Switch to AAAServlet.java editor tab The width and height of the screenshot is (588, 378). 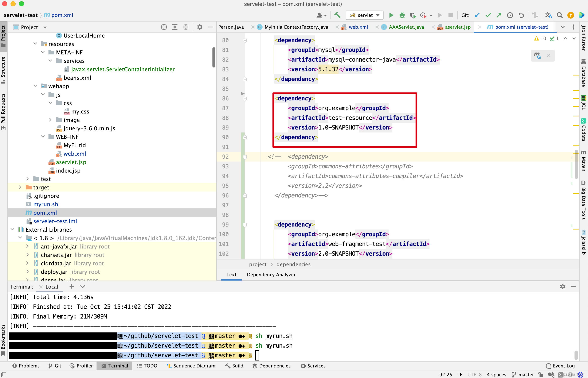tap(406, 27)
